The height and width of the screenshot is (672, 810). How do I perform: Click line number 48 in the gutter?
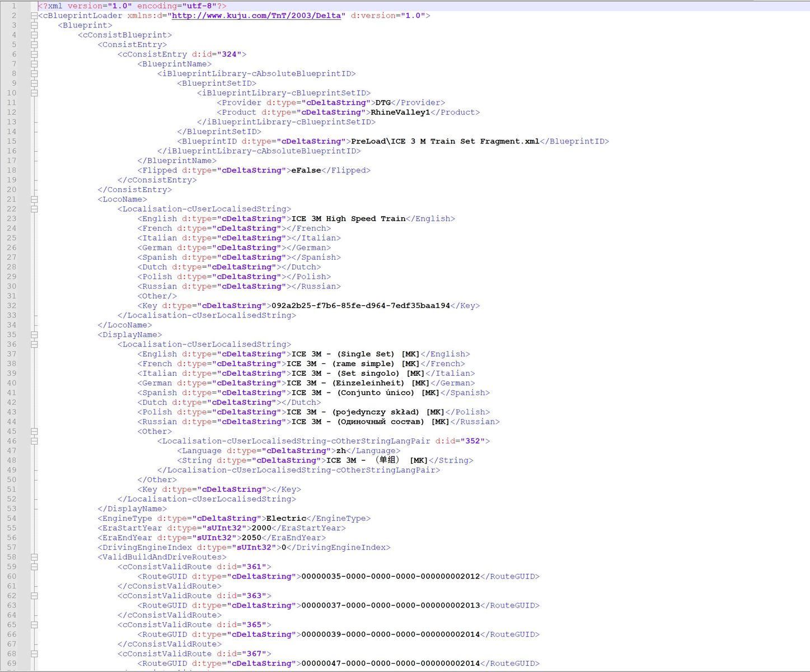11,460
